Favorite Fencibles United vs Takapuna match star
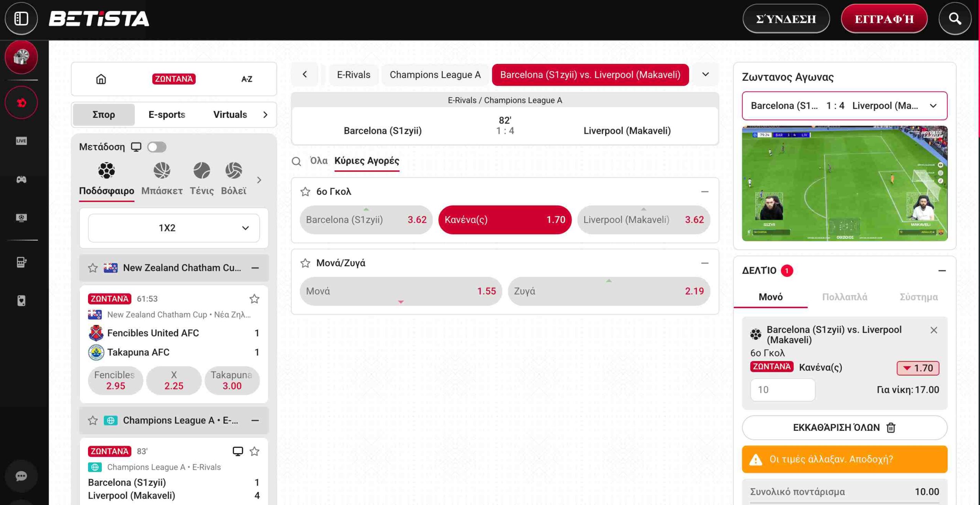Viewport: 980px width, 505px height. (254, 298)
